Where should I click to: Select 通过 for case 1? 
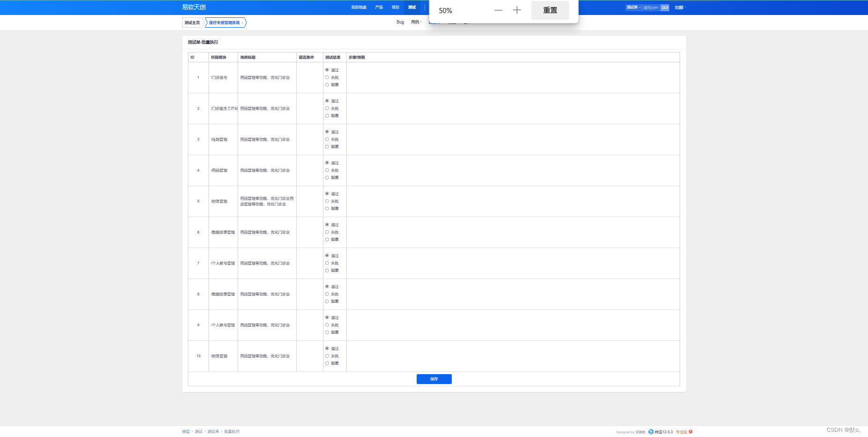pos(327,70)
